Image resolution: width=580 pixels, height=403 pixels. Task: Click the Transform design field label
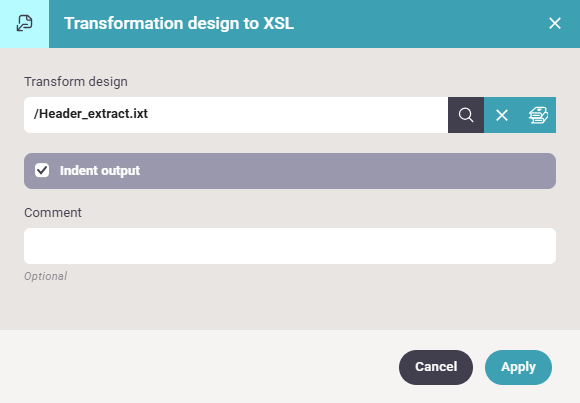[x=76, y=81]
